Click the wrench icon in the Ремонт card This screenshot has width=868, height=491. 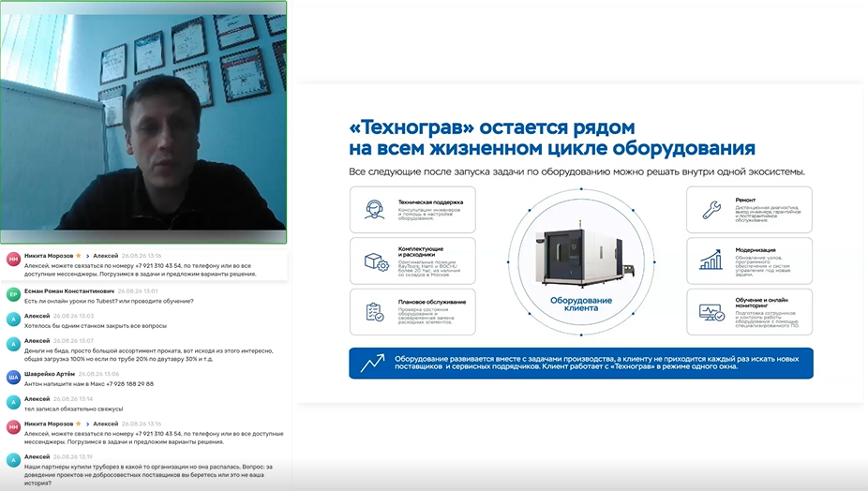[x=711, y=210]
